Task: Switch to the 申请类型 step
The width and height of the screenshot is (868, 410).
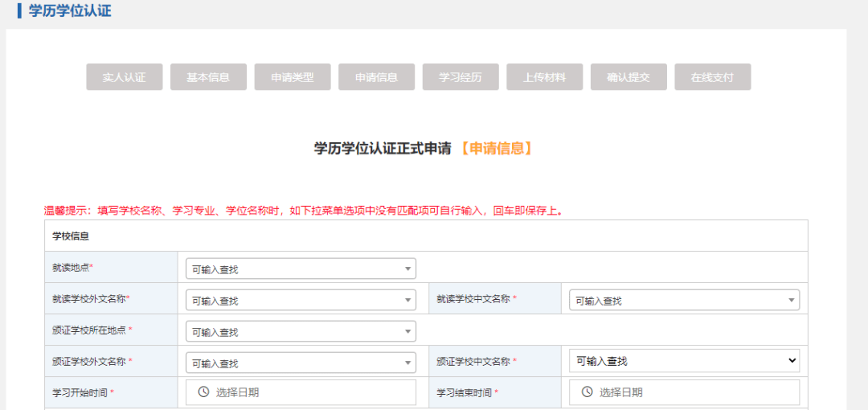Action: coord(293,77)
